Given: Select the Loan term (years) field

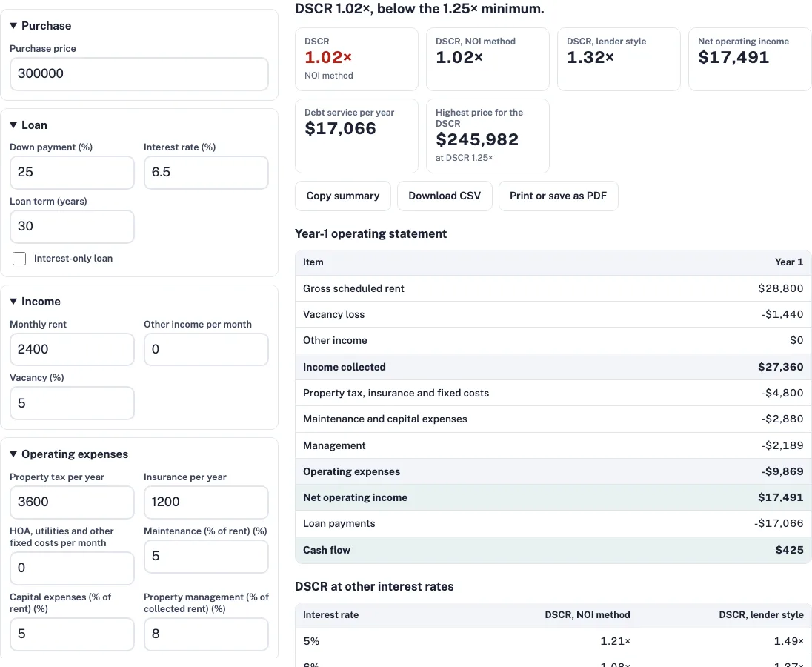Looking at the screenshot, I should click(x=72, y=226).
